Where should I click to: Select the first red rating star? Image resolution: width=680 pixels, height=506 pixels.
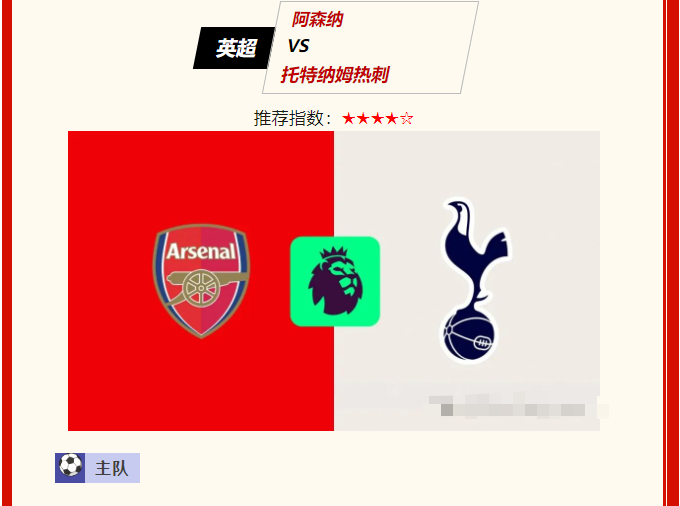pyautogui.click(x=348, y=118)
